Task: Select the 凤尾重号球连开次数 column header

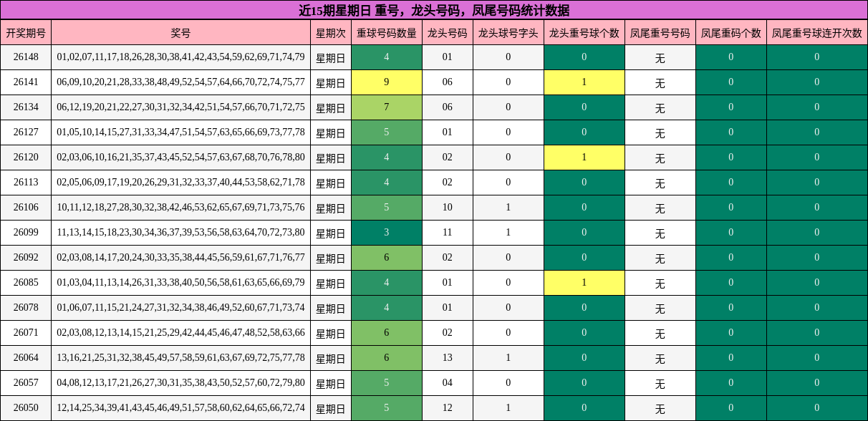Action: (817, 32)
